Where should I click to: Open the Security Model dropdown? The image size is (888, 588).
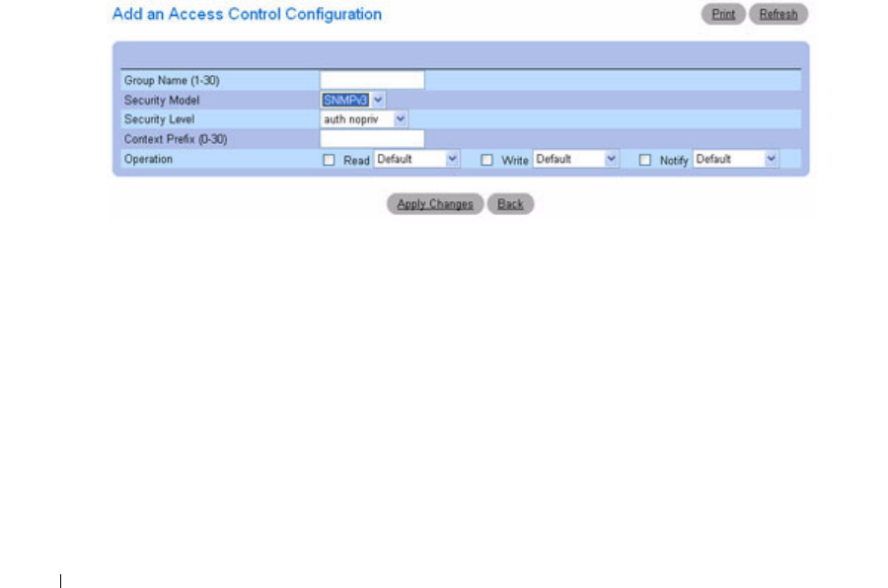point(353,101)
